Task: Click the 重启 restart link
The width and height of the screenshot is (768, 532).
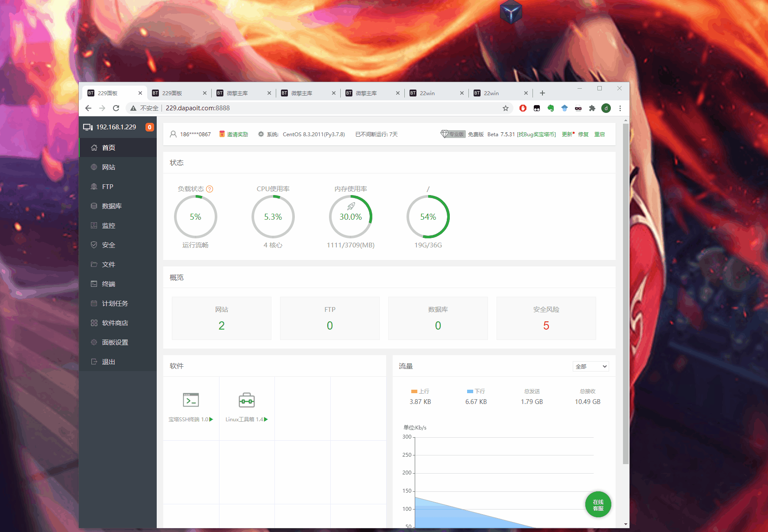Action: pos(600,135)
